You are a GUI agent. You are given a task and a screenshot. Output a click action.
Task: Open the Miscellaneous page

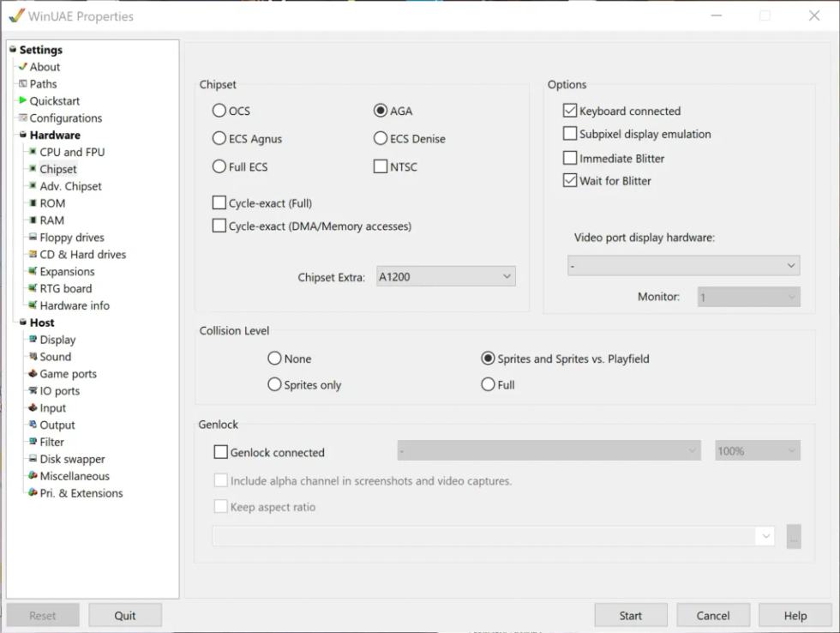[x=75, y=476]
